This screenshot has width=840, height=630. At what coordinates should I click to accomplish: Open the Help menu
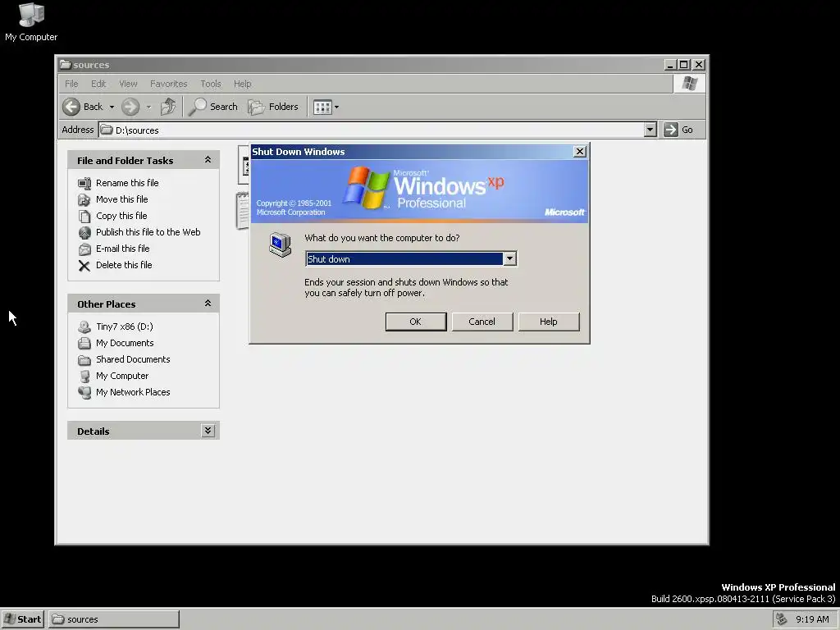coord(242,84)
